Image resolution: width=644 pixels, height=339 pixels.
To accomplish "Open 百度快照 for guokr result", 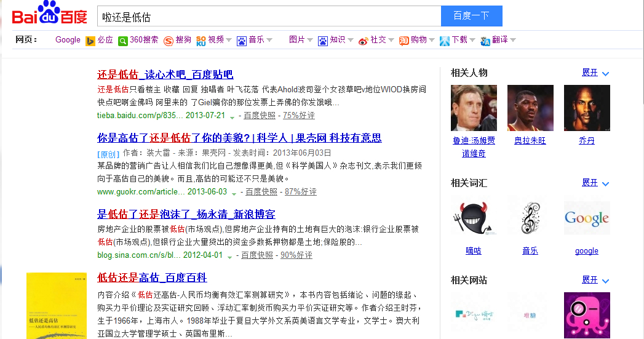I will 261,192.
